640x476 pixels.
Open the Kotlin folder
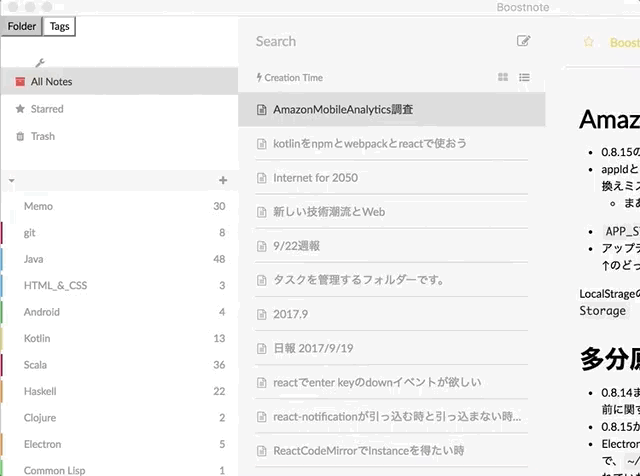pos(119,338)
